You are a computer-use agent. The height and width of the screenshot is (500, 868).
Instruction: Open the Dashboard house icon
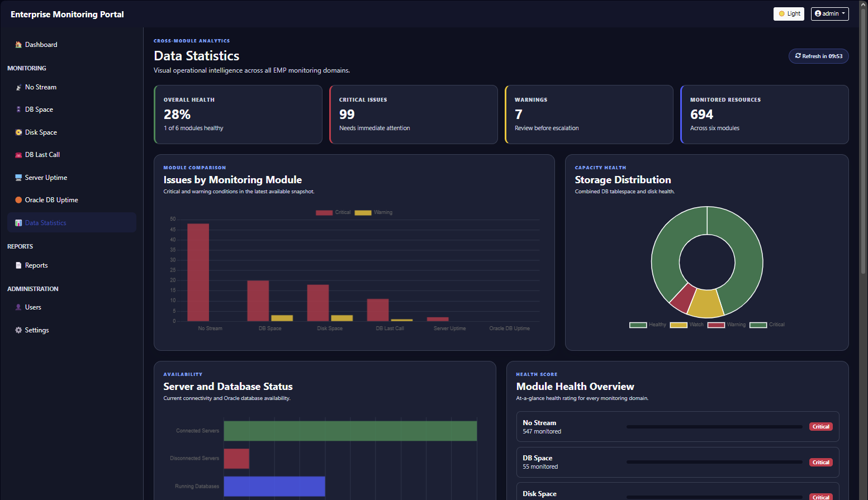coord(18,45)
